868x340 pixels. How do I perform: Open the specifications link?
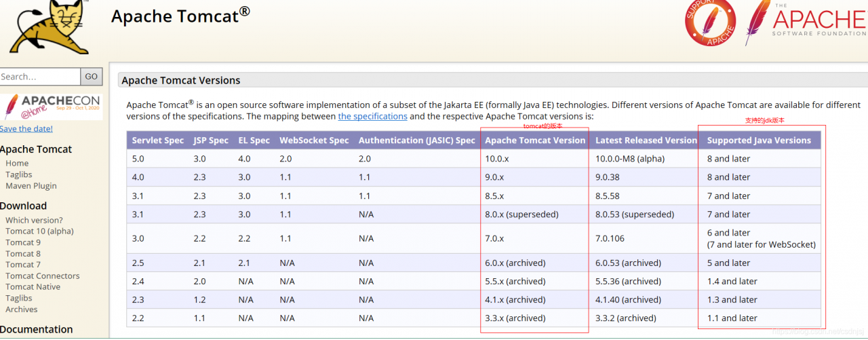tap(373, 116)
